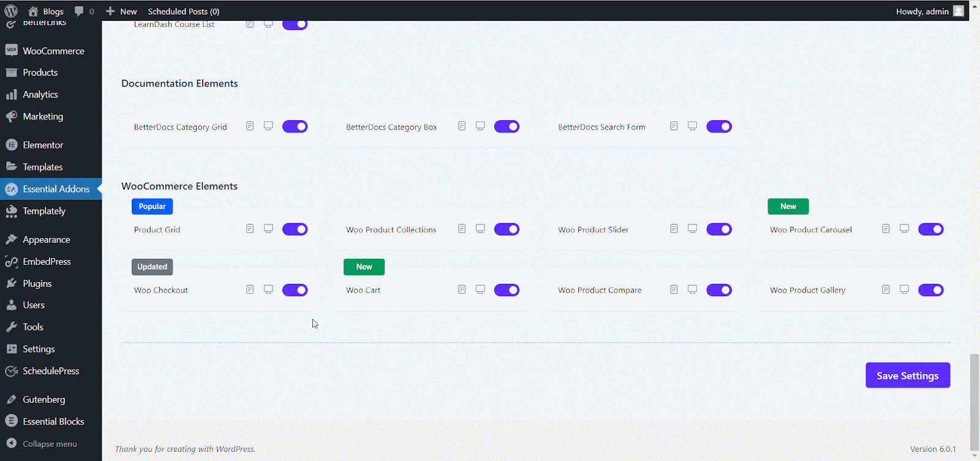Open EmbedPress sidebar menu
980x461 pixels.
tap(51, 262)
